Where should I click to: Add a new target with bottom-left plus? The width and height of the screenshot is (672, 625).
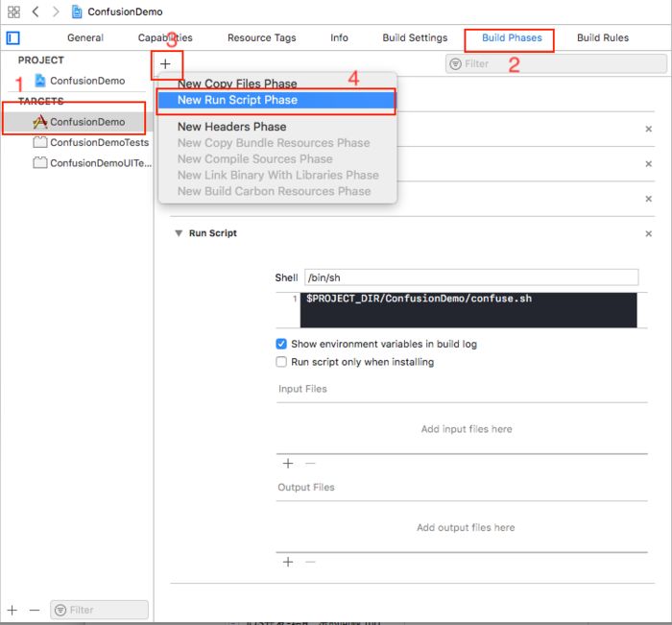click(12, 610)
